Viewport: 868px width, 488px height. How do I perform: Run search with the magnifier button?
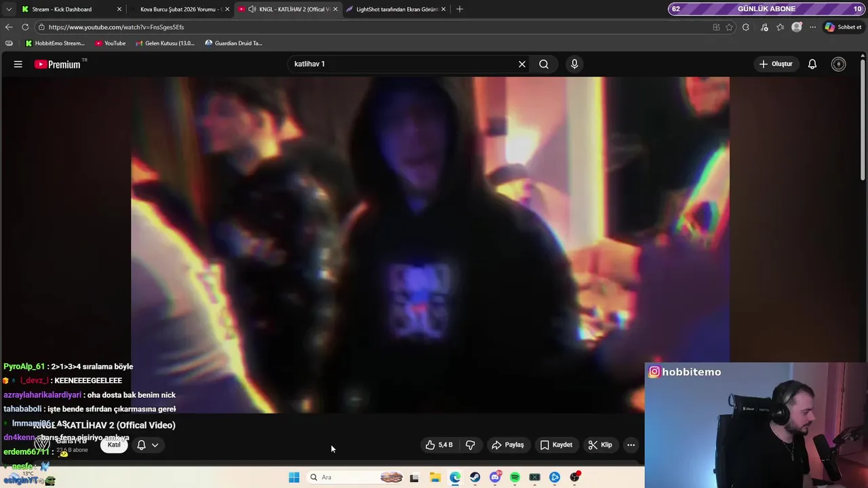pos(544,64)
